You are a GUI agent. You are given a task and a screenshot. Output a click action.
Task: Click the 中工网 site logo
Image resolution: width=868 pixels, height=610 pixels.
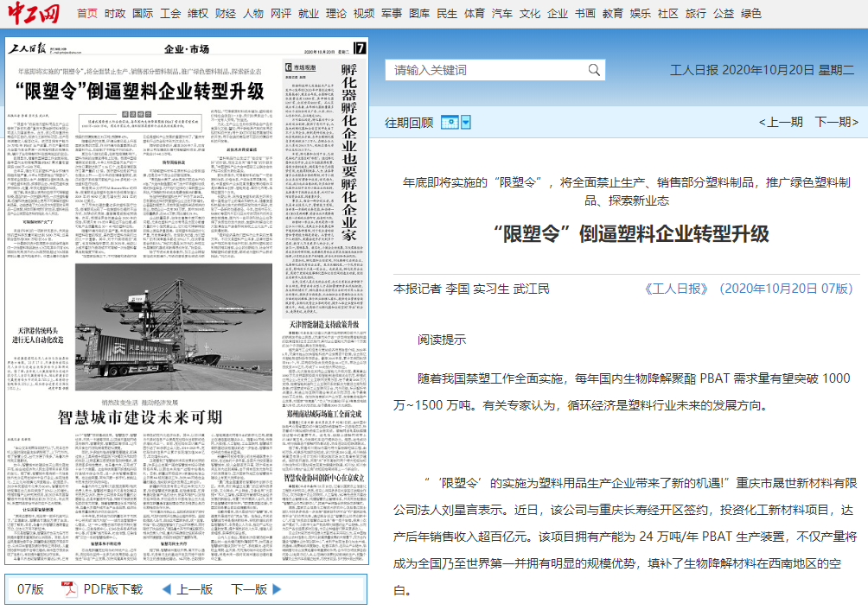tap(34, 13)
